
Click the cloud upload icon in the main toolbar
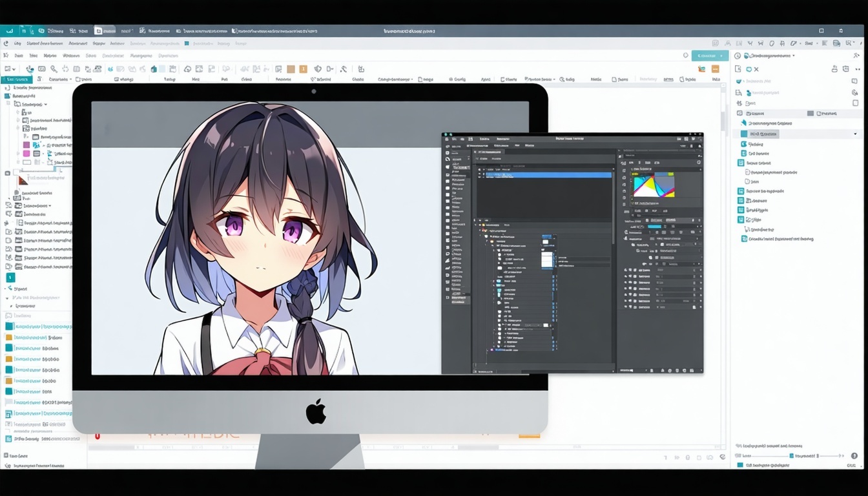pos(187,68)
